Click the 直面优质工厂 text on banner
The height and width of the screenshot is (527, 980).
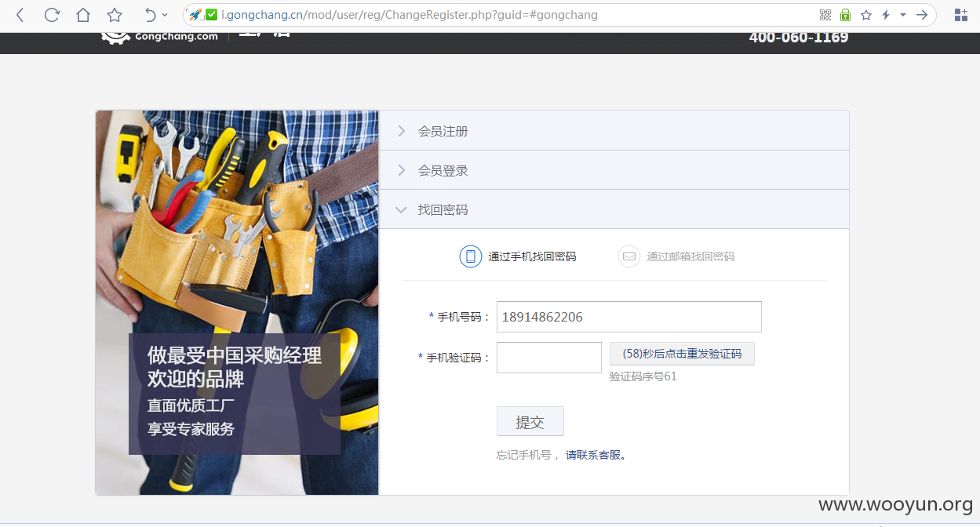coord(191,405)
